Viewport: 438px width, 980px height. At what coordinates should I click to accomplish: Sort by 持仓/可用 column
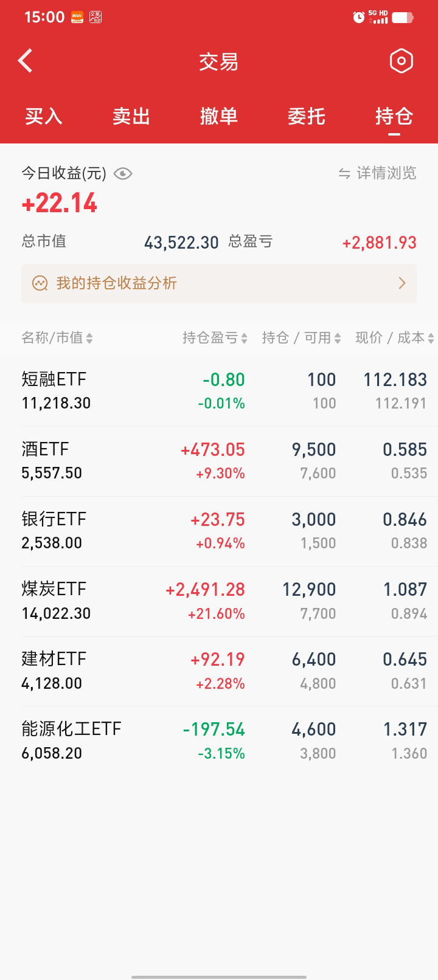(301, 338)
